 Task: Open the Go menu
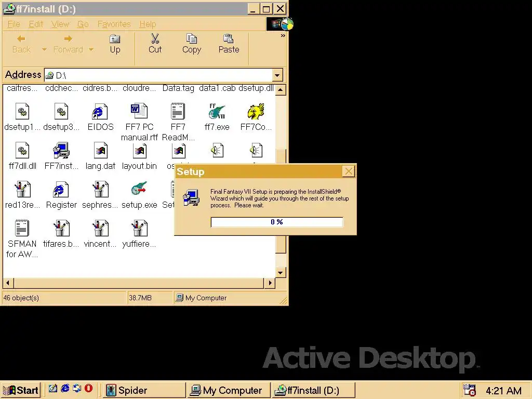click(x=83, y=24)
